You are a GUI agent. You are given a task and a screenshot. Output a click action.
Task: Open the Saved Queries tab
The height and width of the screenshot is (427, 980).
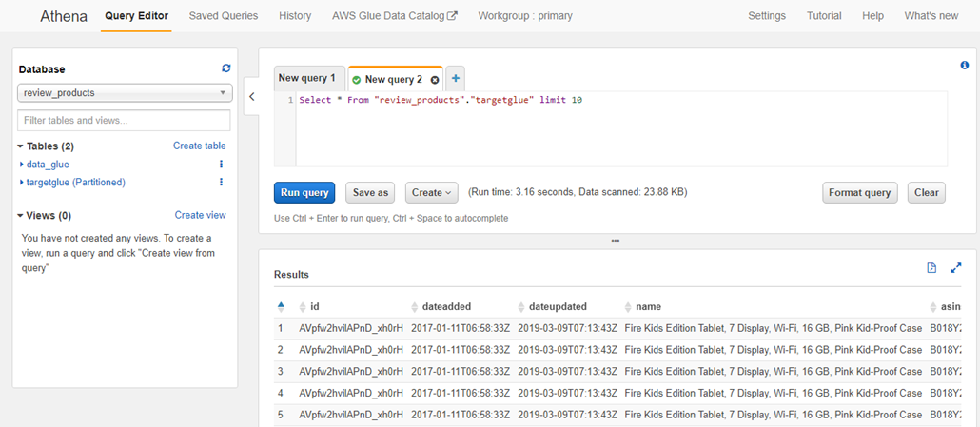pos(224,15)
